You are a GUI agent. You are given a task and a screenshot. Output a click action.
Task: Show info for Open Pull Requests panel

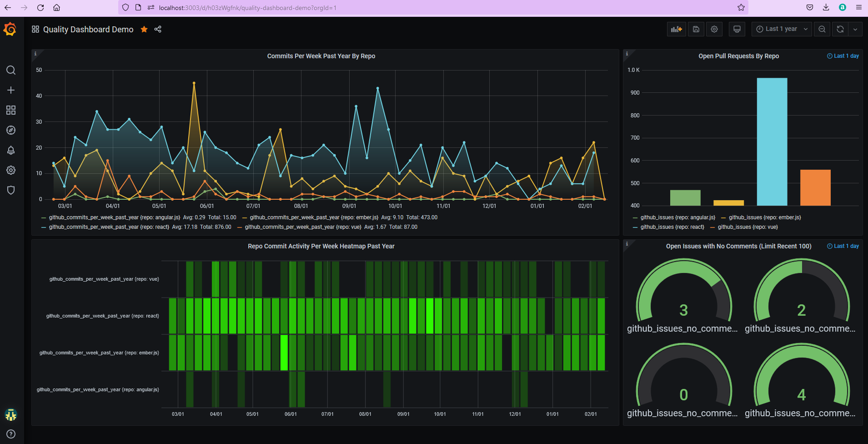coord(627,54)
